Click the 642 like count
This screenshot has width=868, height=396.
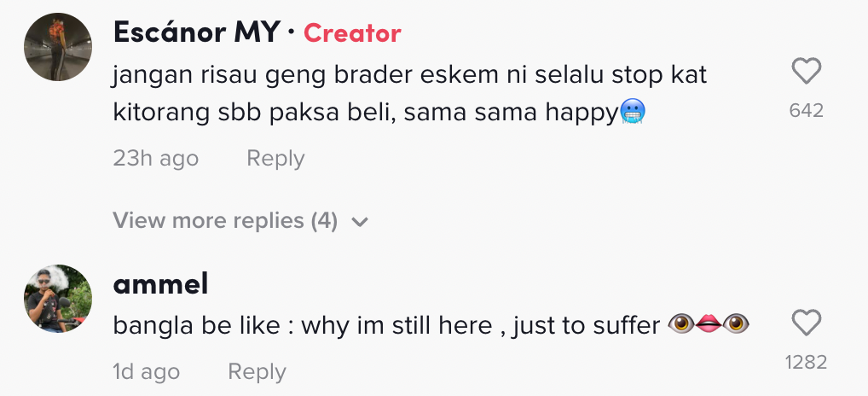(806, 110)
